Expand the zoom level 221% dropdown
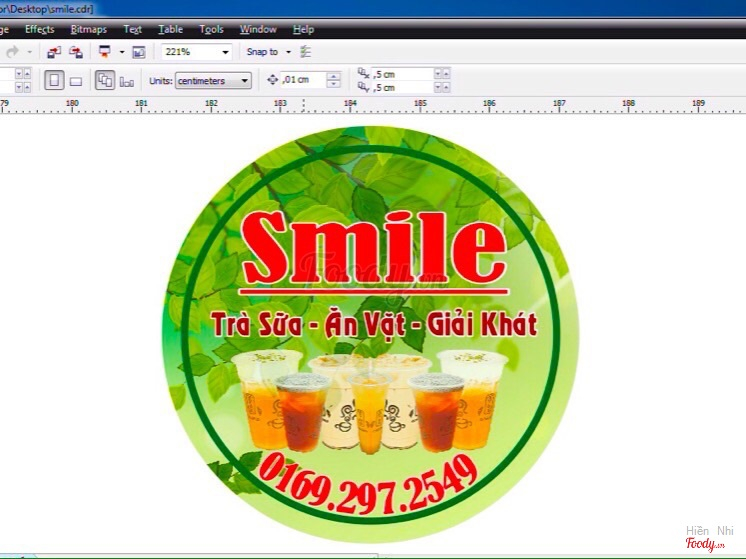This screenshot has width=746, height=559. [225, 52]
